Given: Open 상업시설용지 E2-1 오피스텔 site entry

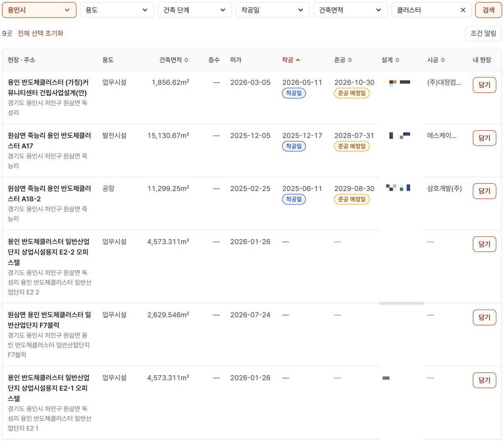Looking at the screenshot, I should (48, 388).
